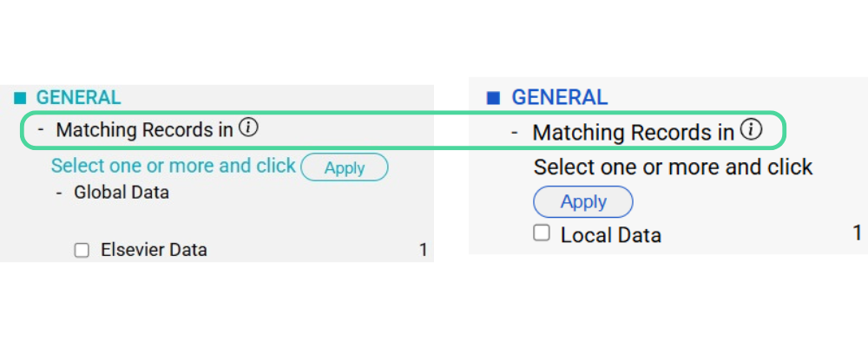Click black 'Select one or more and click' text
The image size is (868, 347).
673,167
